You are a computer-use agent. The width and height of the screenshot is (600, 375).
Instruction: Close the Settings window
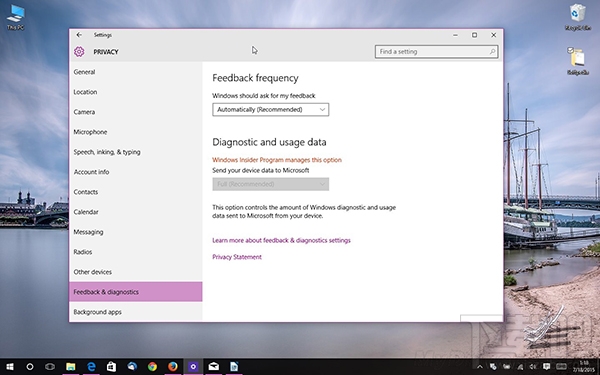point(494,35)
